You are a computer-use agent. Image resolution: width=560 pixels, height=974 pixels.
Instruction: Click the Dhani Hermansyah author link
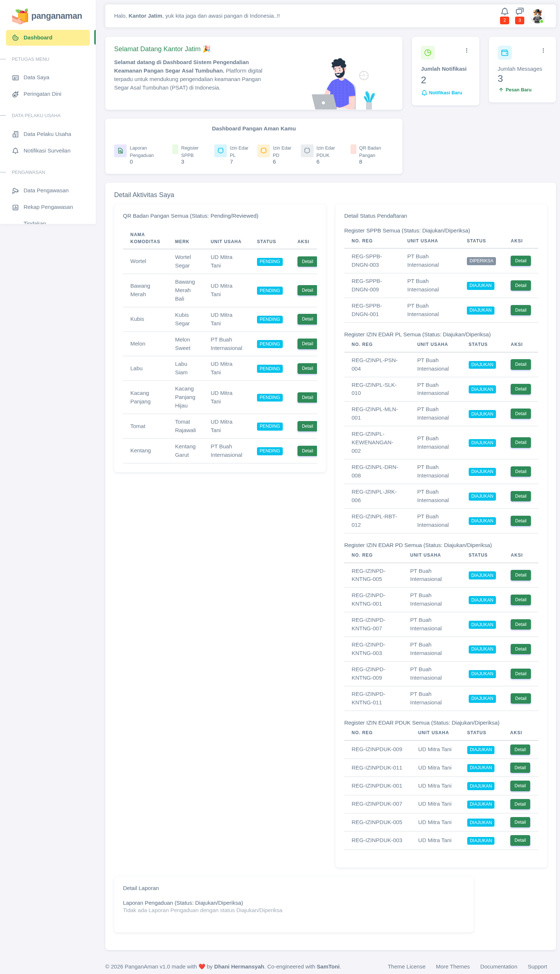[x=239, y=967]
